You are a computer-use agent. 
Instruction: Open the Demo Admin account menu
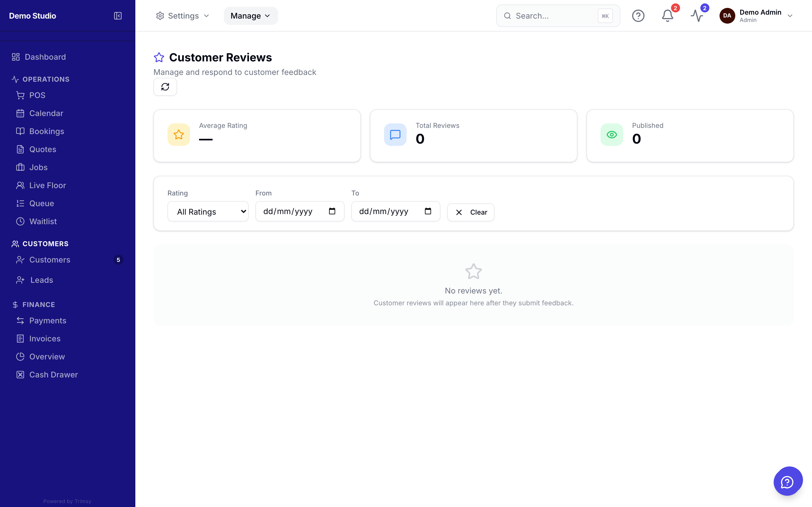tap(756, 16)
